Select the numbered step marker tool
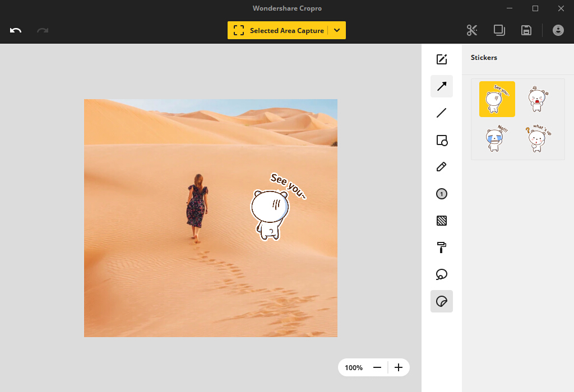574x392 pixels. click(442, 194)
